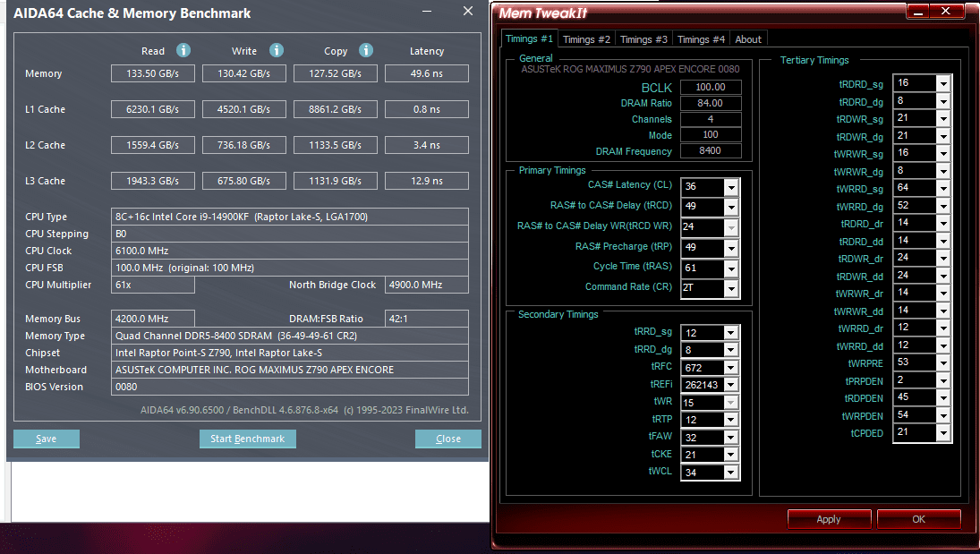Viewport: 980px width, 554px height.
Task: Click the DRAM Ratio field showing 84.00
Action: click(x=711, y=103)
